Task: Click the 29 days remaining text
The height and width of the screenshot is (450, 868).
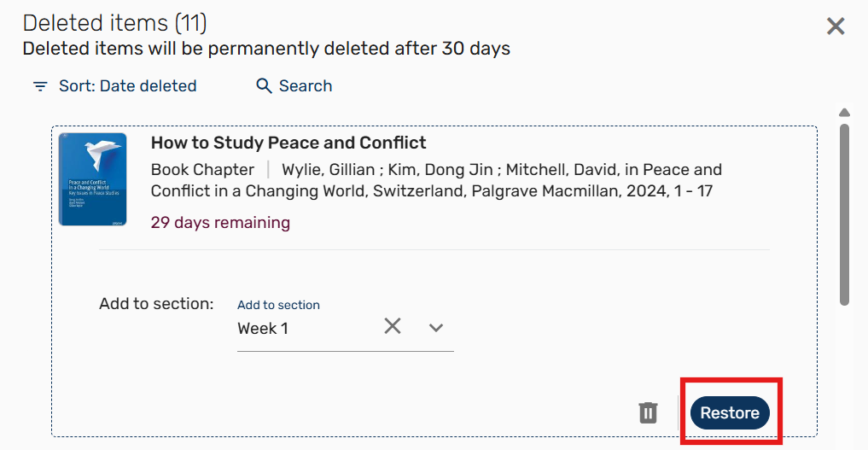Action: (x=220, y=223)
